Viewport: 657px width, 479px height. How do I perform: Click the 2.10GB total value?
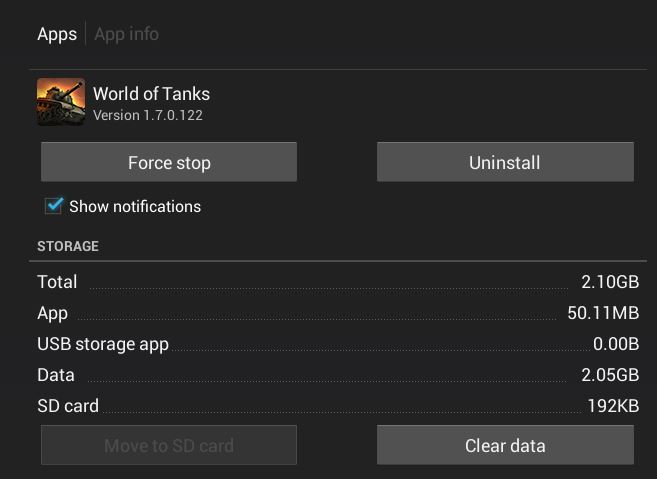(610, 282)
